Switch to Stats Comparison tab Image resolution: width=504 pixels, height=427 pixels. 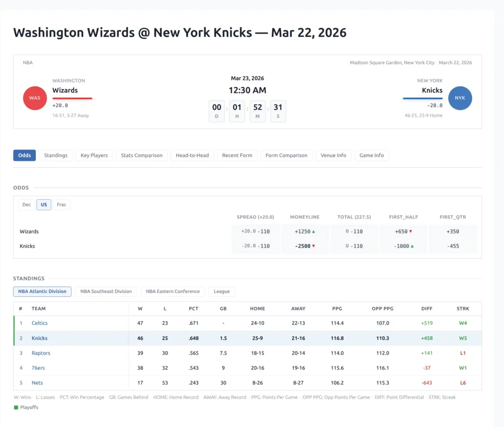coord(142,155)
